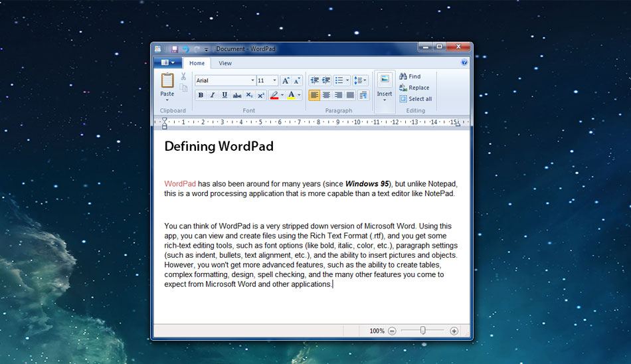Viewport: 631px width, 364px height.
Task: Click the Decrease indent icon
Action: pyautogui.click(x=314, y=80)
